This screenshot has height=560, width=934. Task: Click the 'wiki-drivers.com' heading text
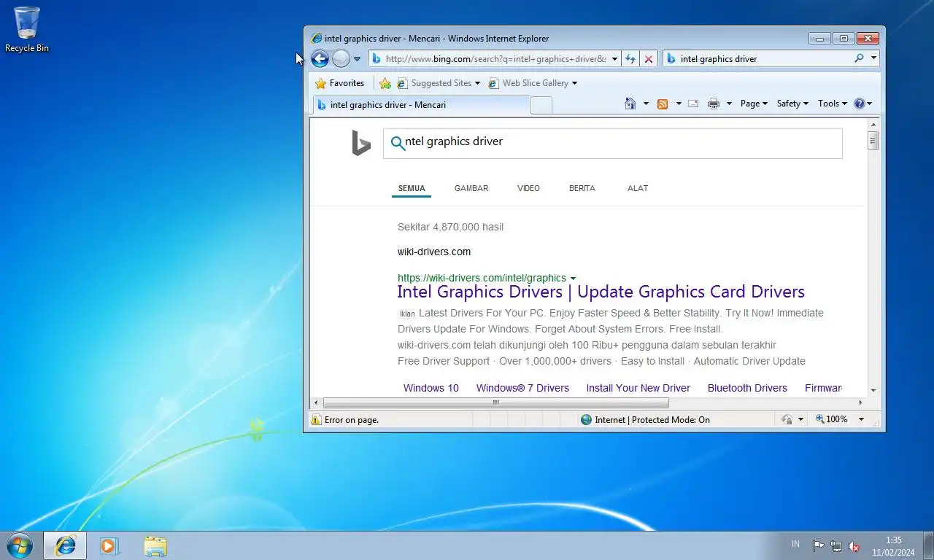[434, 252]
